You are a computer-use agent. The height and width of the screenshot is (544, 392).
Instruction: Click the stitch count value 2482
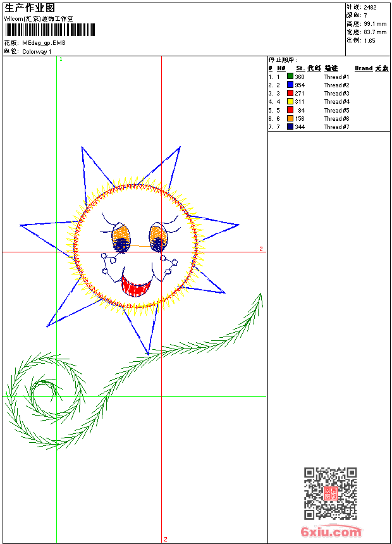370,7
